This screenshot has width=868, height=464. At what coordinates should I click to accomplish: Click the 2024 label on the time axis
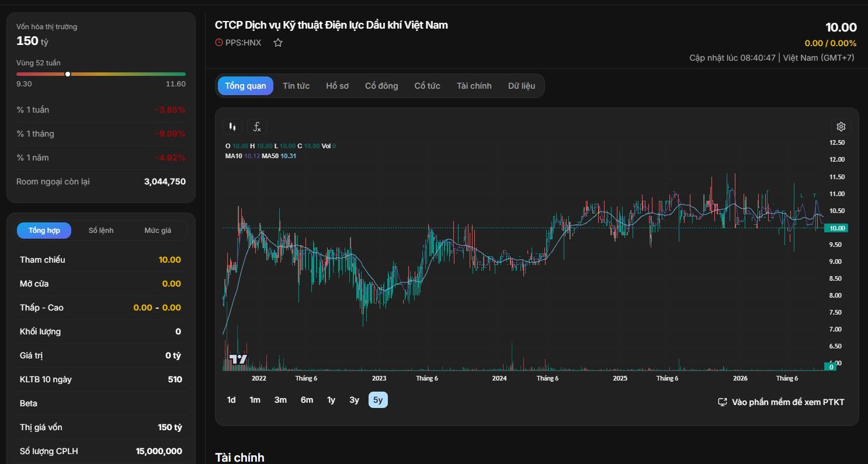pos(499,378)
